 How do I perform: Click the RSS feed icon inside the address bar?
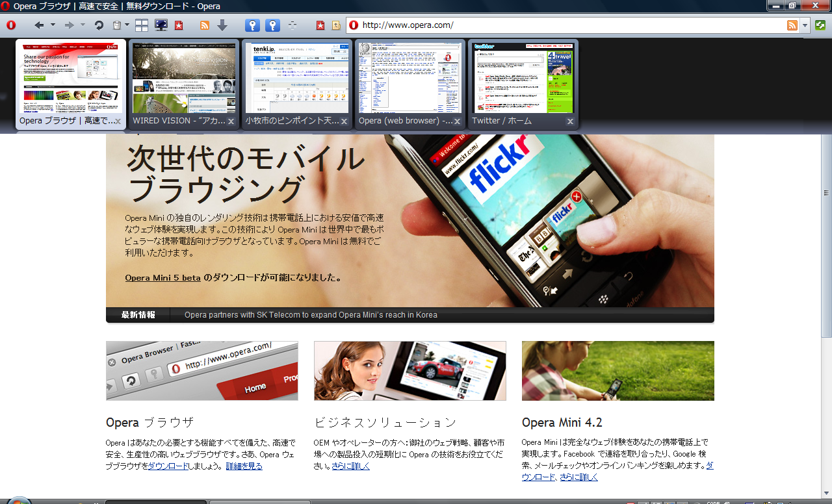pos(792,25)
